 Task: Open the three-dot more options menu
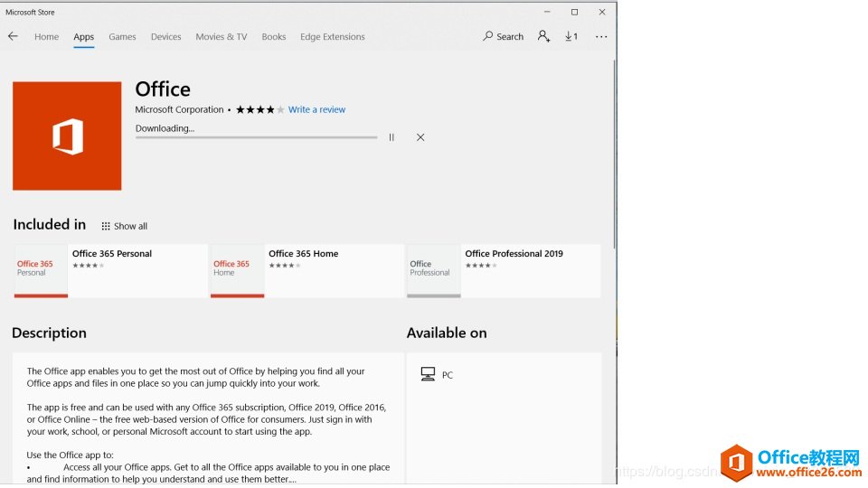[601, 37]
